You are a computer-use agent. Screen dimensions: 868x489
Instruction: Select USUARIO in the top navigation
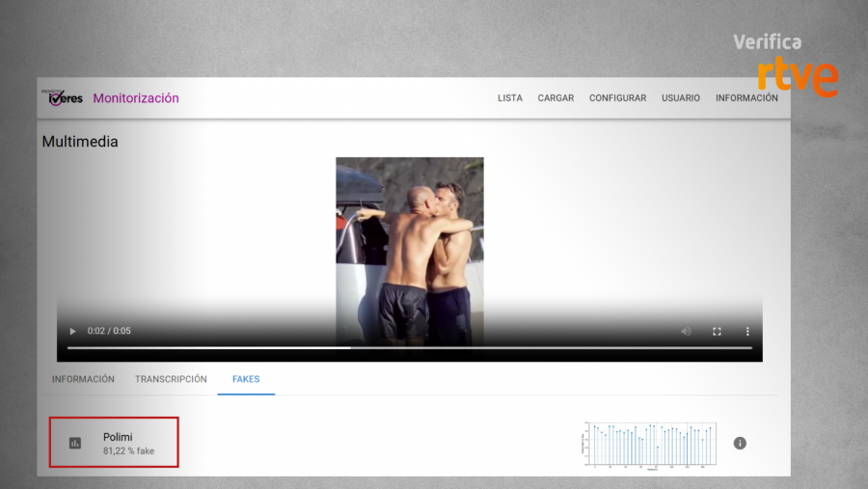click(x=681, y=98)
